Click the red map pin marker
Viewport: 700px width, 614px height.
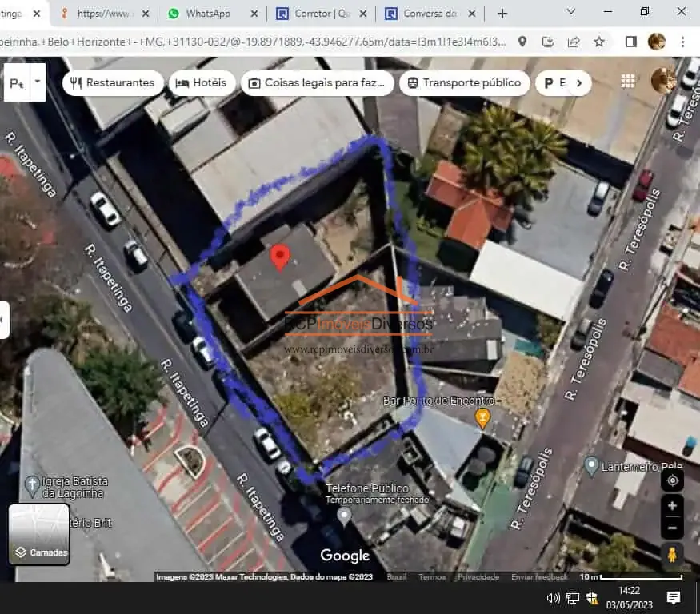pyautogui.click(x=280, y=257)
